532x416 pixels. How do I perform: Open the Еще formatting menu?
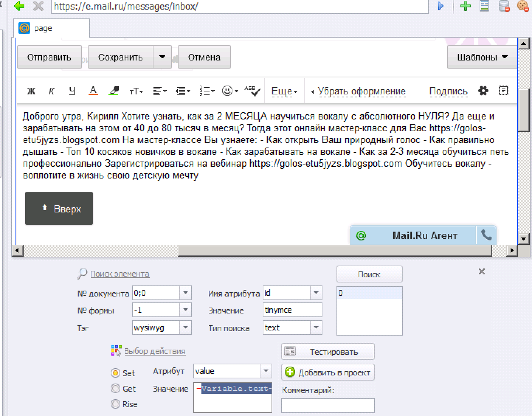pyautogui.click(x=284, y=91)
